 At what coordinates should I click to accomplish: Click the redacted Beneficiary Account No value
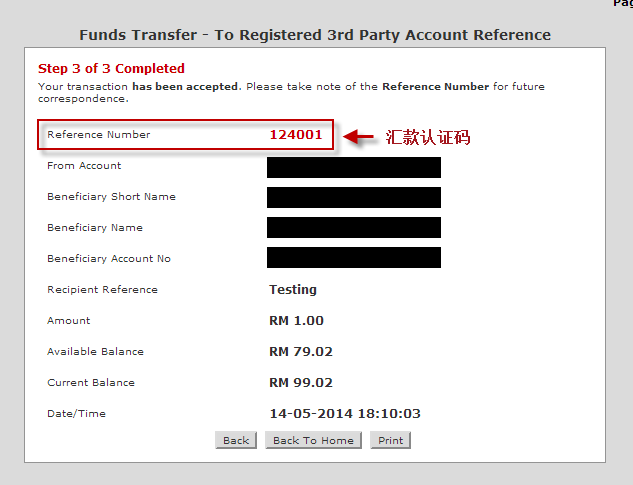[x=354, y=258]
